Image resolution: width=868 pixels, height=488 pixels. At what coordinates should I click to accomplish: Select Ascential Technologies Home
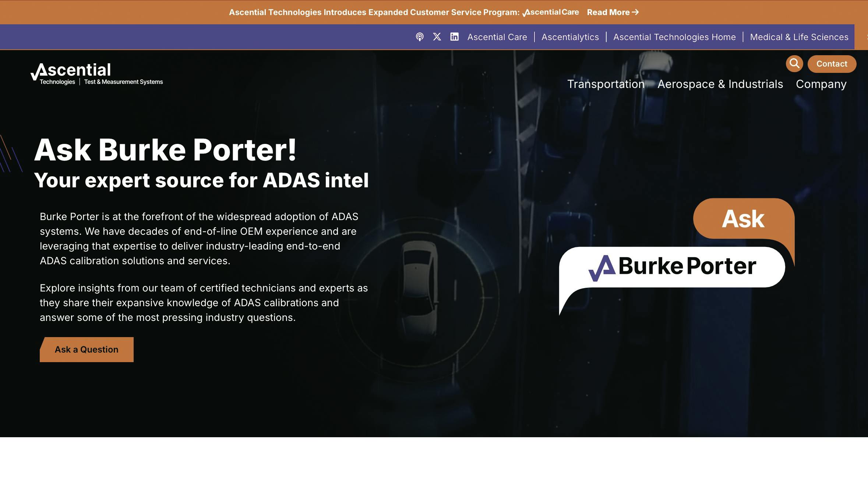(x=675, y=37)
